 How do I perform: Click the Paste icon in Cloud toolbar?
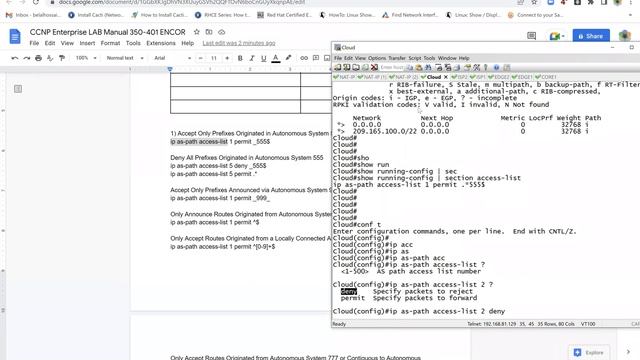click(x=418, y=67)
